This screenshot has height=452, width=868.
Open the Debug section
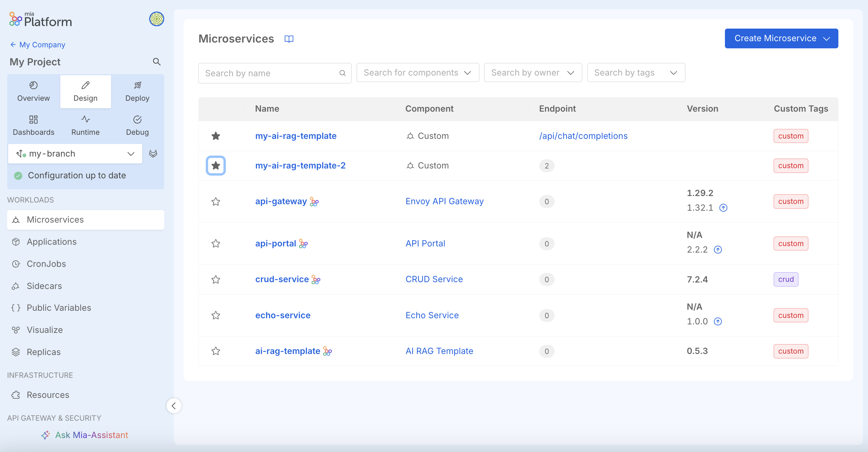[x=137, y=126]
